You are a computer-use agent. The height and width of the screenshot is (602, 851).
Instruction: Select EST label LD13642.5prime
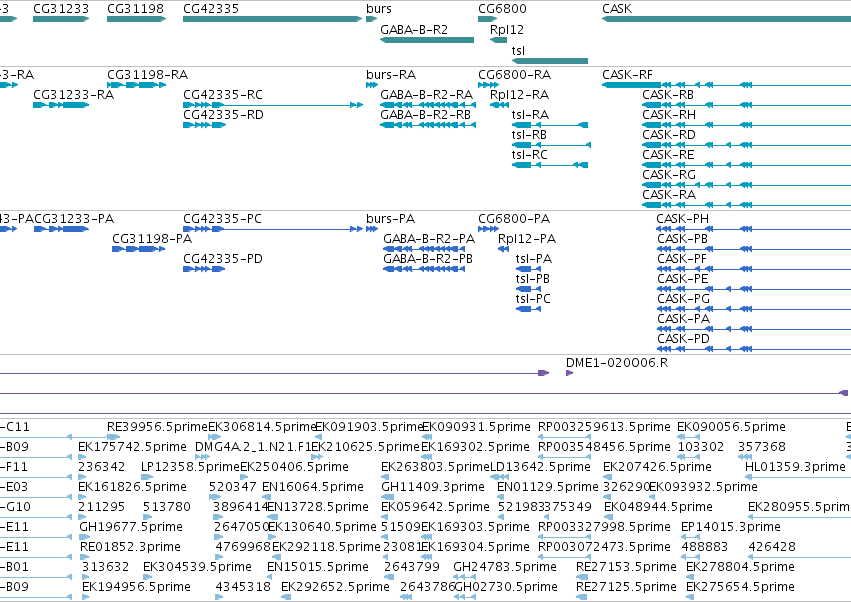click(540, 467)
